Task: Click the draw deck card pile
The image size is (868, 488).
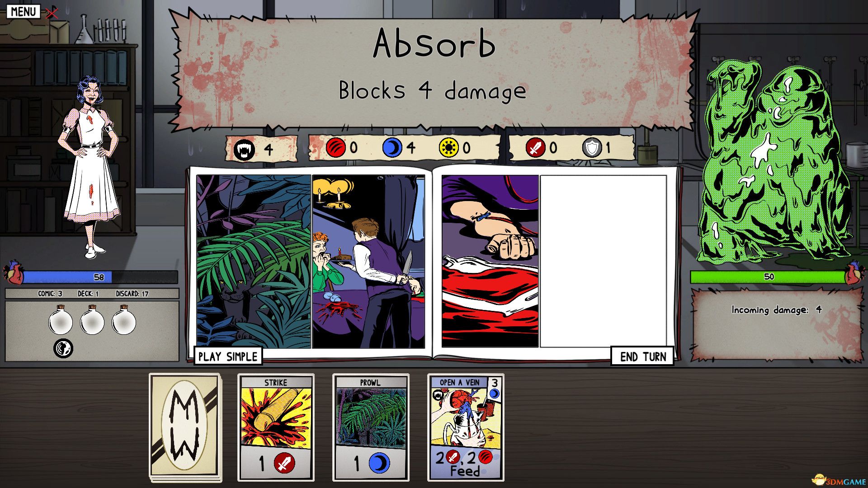Action: pyautogui.click(x=185, y=427)
